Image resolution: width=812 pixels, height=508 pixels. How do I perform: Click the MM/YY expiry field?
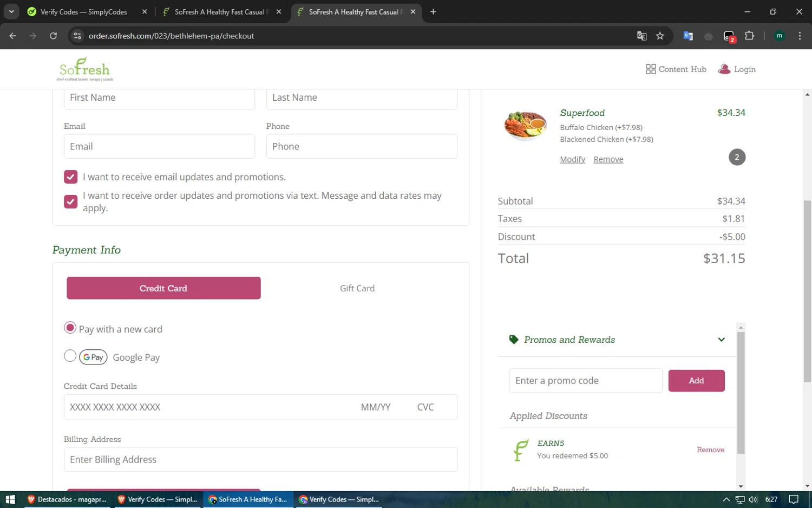(x=376, y=407)
